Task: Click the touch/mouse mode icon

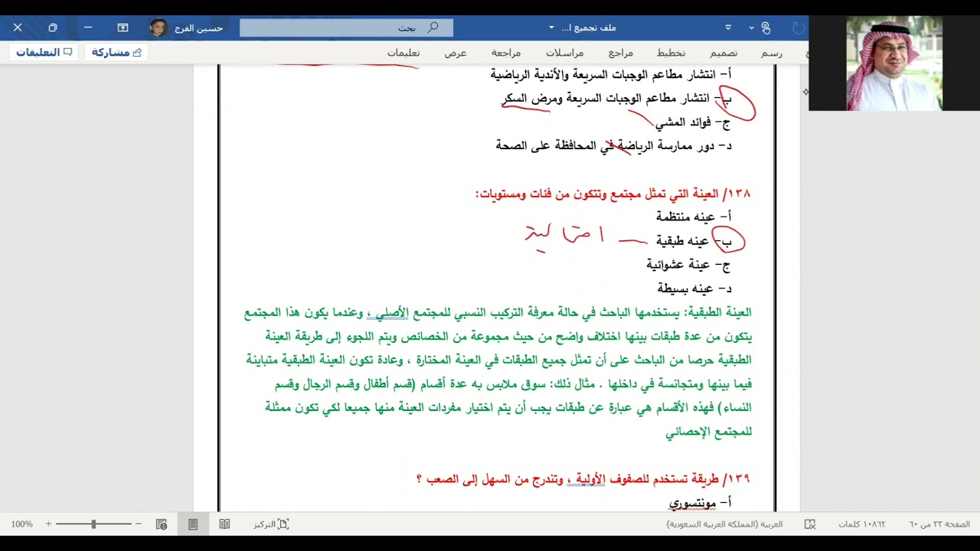Action: click(766, 28)
